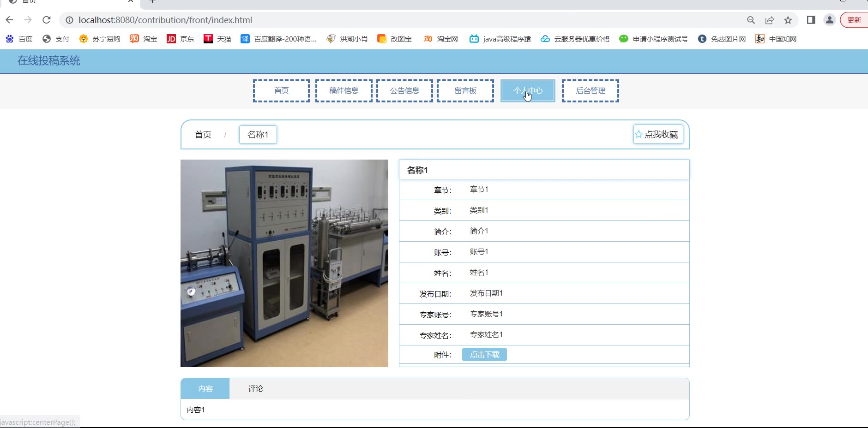
Task: Open the 淘宝网 bookmark
Action: (441, 39)
